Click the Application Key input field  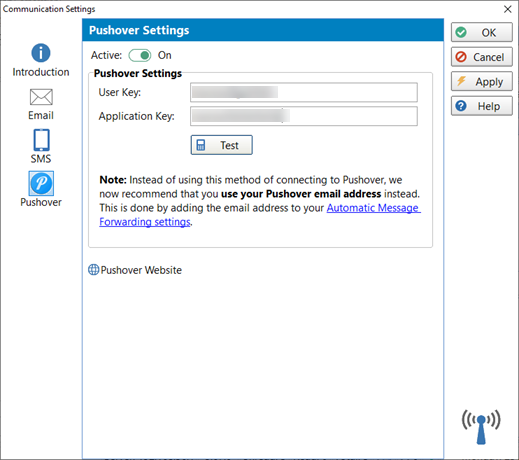(x=304, y=116)
